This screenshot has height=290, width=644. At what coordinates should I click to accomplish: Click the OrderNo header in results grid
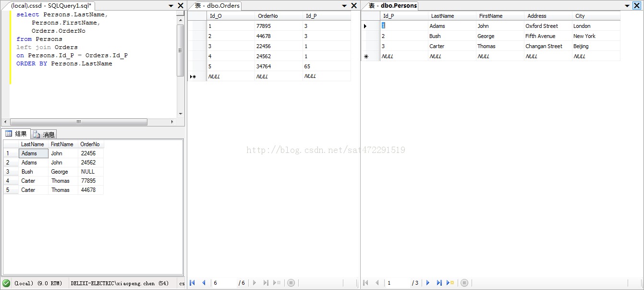[x=91, y=144]
